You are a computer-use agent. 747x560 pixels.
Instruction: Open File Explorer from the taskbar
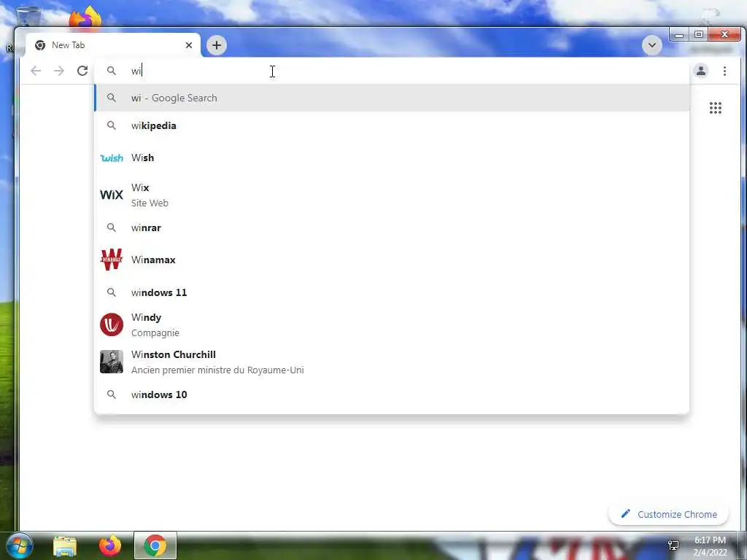pos(65,546)
